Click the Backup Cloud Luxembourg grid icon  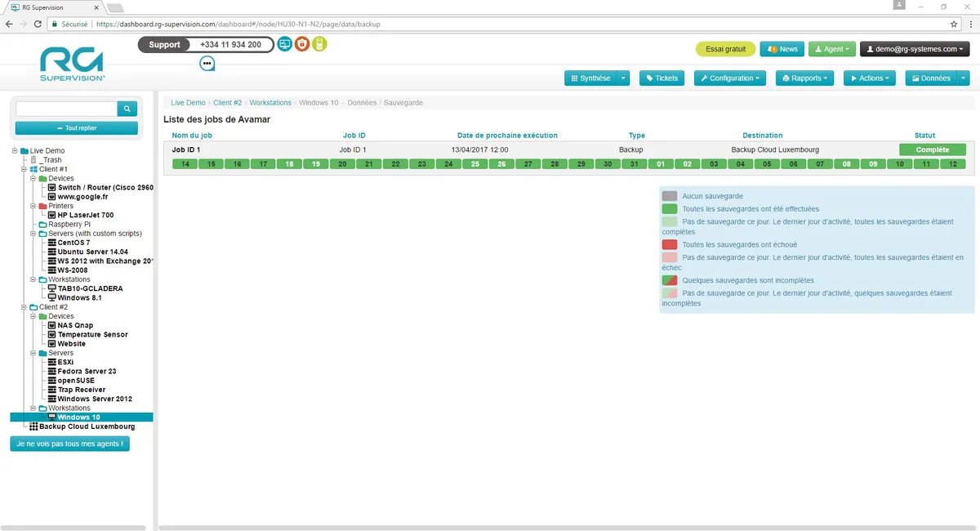[33, 426]
